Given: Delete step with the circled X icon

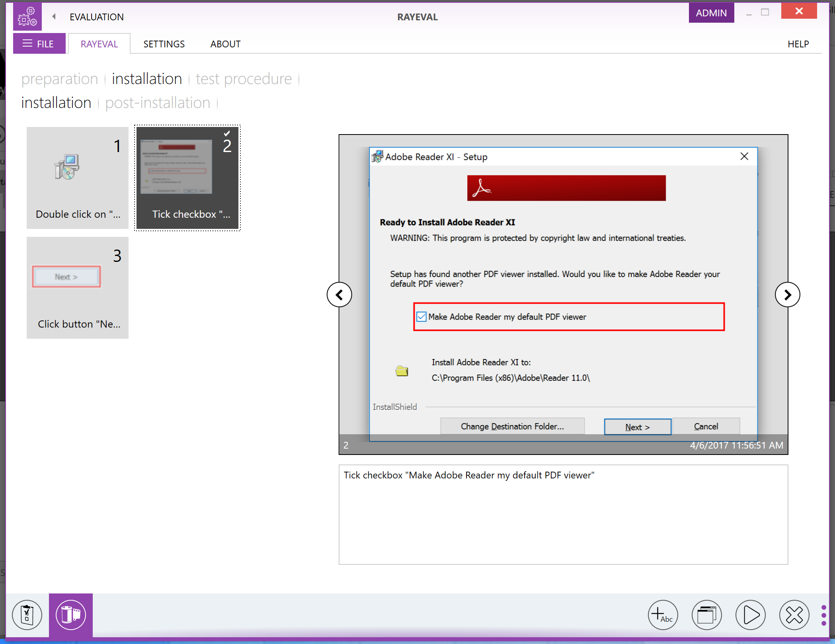Looking at the screenshot, I should 794,615.
